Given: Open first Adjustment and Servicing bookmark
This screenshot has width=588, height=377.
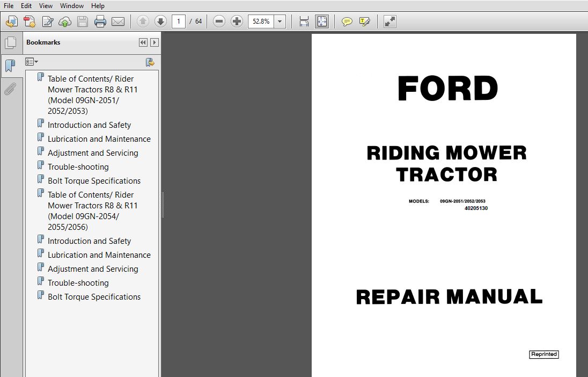Looking at the screenshot, I should [x=93, y=153].
